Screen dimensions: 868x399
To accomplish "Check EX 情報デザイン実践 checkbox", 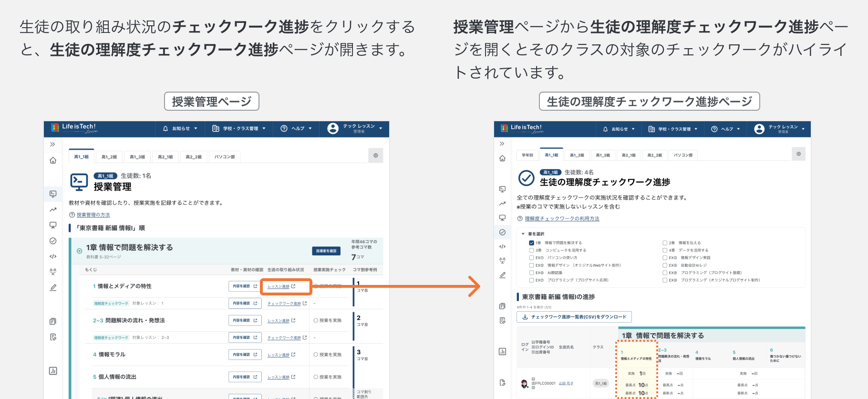I will (665, 258).
